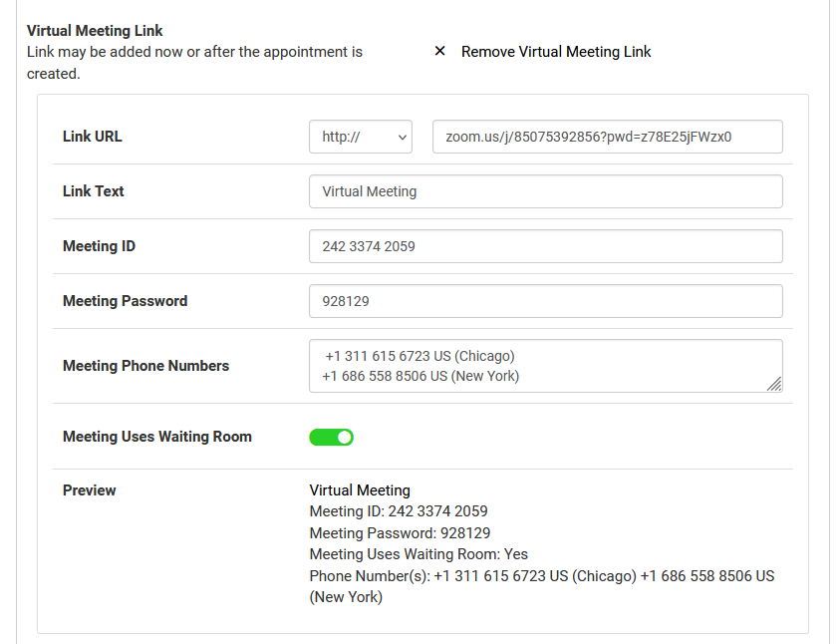Click the Link Text label
Viewport: 840px width, 644px height.
point(94,191)
